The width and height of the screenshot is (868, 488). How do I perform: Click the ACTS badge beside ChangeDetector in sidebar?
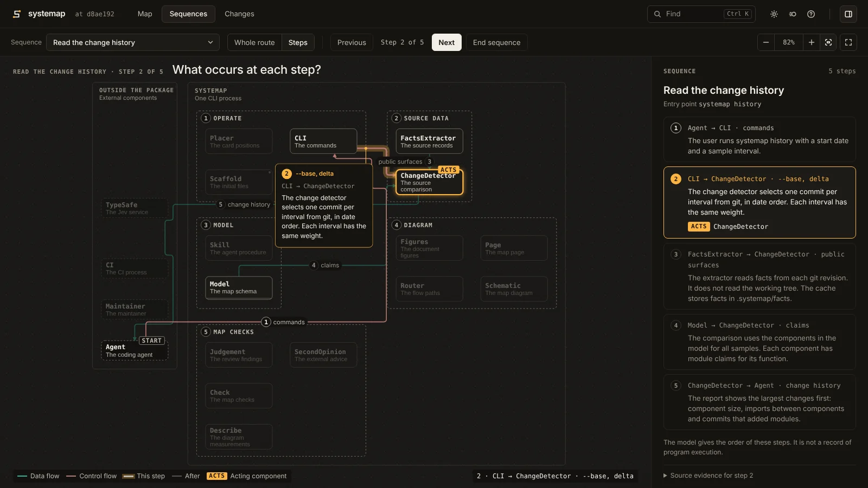tap(699, 227)
